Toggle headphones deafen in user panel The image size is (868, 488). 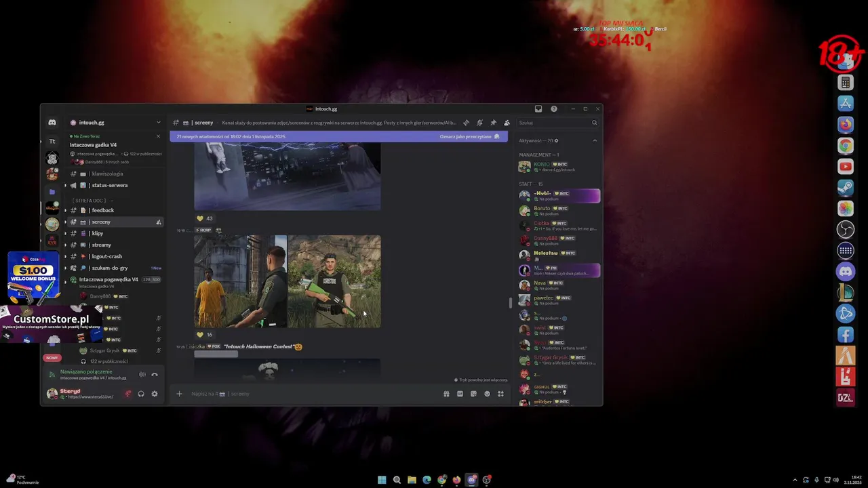(141, 394)
